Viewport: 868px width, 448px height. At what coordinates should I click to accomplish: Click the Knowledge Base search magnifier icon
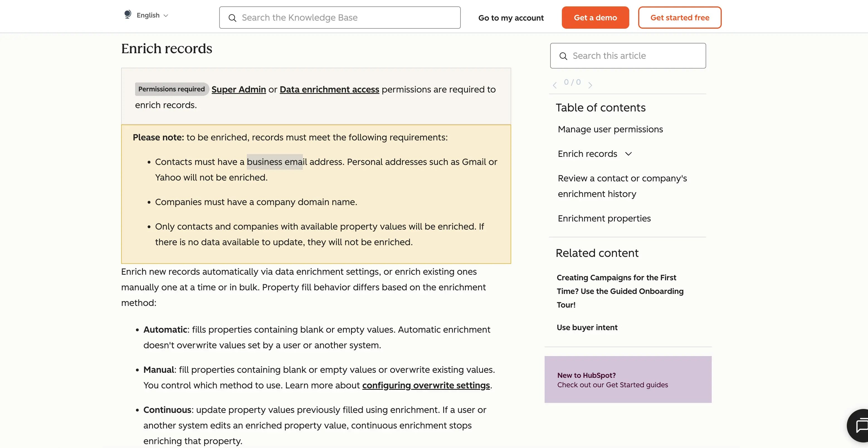[x=233, y=18]
